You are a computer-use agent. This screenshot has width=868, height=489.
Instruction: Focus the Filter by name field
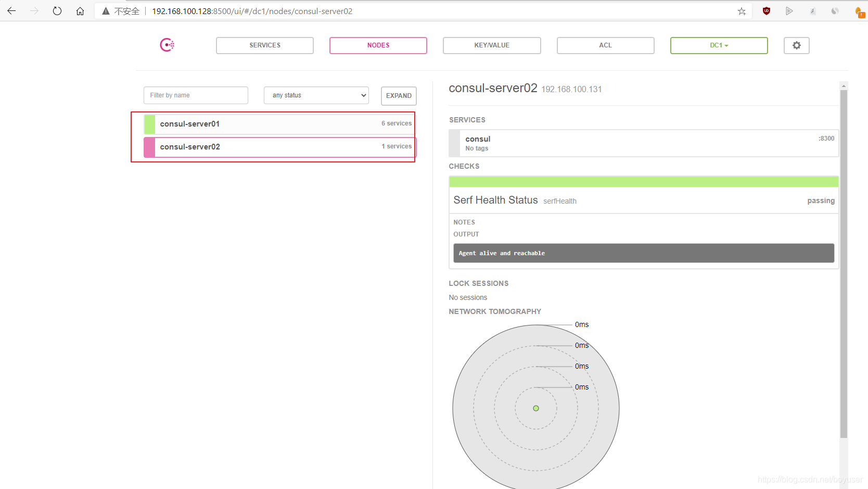pyautogui.click(x=196, y=95)
